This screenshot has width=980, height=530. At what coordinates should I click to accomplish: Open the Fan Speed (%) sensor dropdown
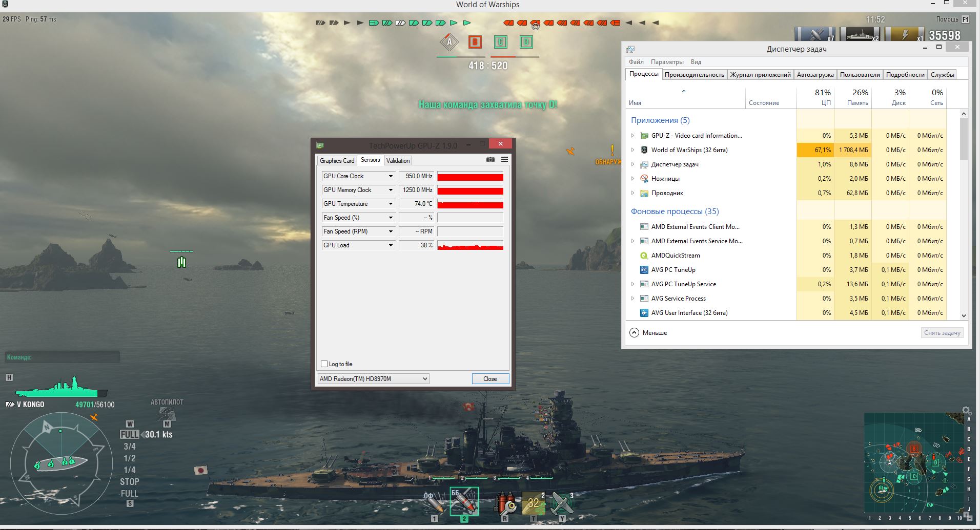point(391,218)
